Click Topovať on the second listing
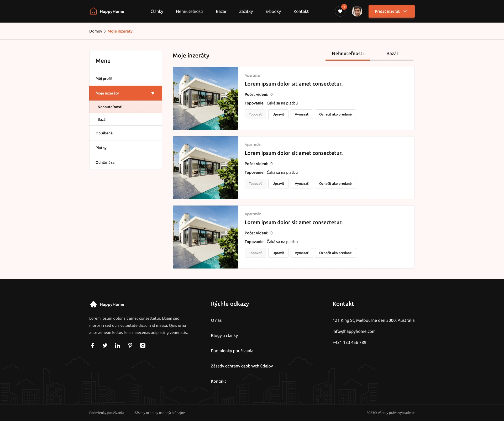This screenshot has width=504, height=421. point(255,184)
